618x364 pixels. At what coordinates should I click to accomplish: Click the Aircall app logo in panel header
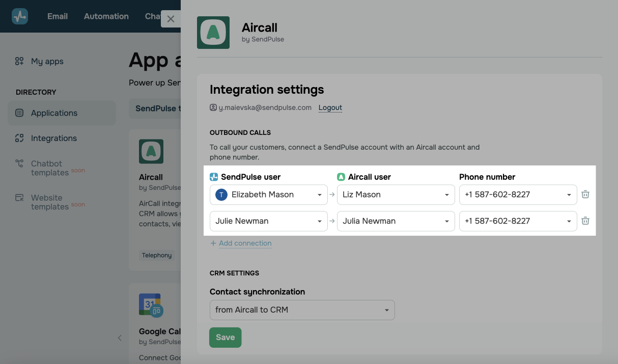(x=213, y=33)
